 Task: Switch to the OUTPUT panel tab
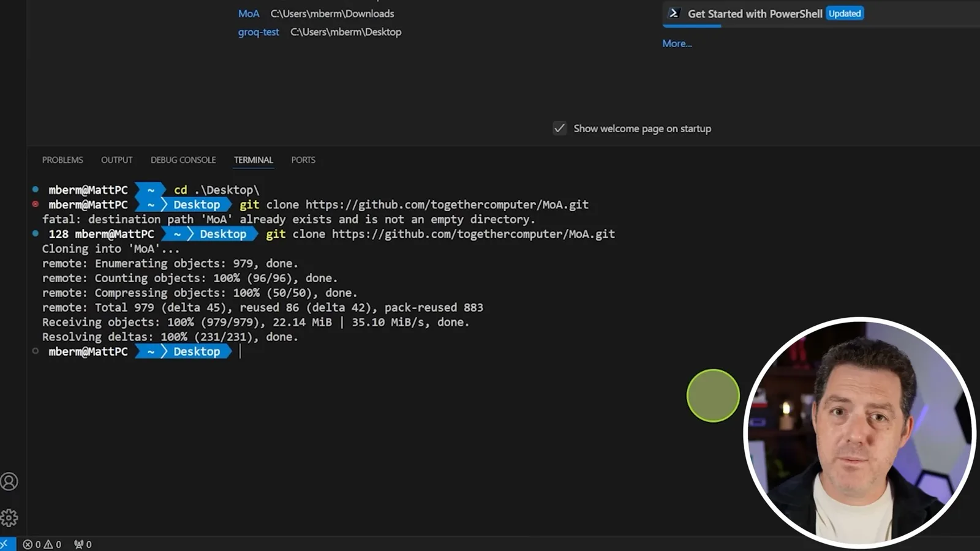point(116,160)
